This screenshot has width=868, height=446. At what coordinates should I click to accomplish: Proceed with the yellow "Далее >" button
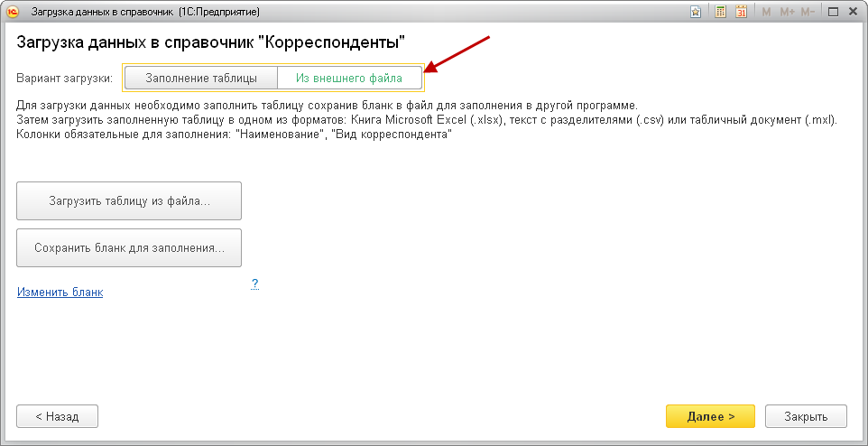[710, 416]
